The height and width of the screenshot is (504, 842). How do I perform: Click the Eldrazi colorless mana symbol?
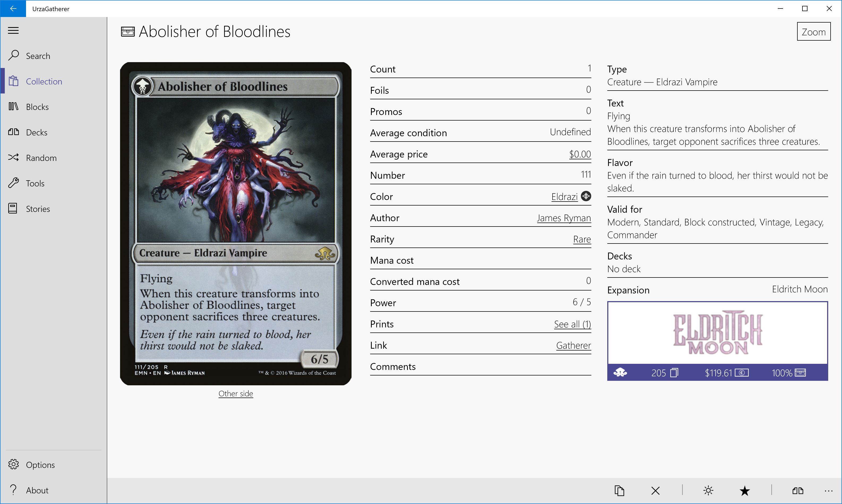coord(586,196)
